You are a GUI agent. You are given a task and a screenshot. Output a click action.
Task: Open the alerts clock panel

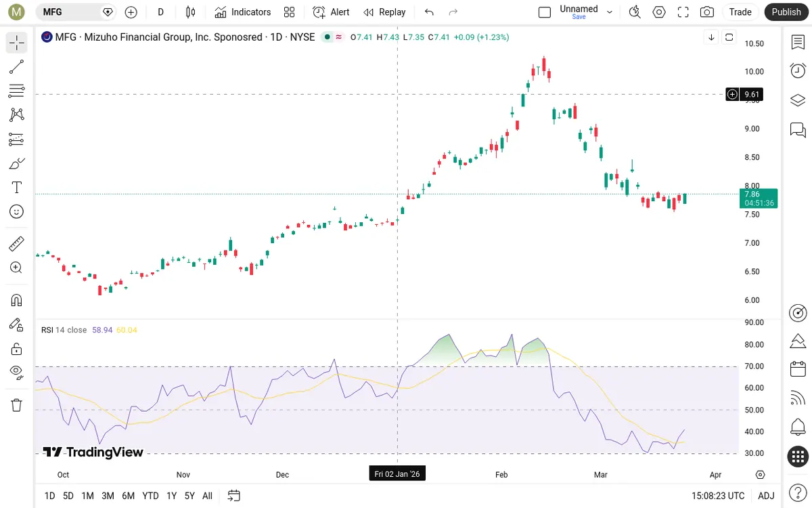point(798,71)
